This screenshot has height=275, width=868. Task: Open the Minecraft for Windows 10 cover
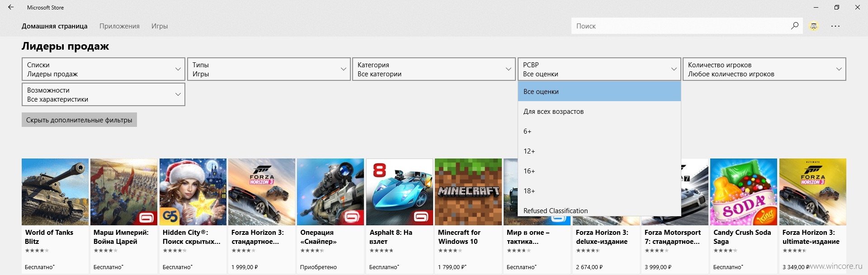click(468, 192)
